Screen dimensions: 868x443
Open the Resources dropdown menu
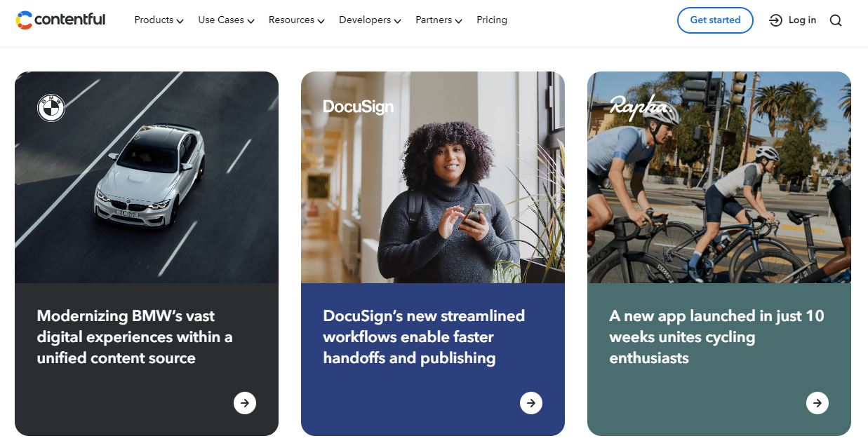pyautogui.click(x=296, y=20)
